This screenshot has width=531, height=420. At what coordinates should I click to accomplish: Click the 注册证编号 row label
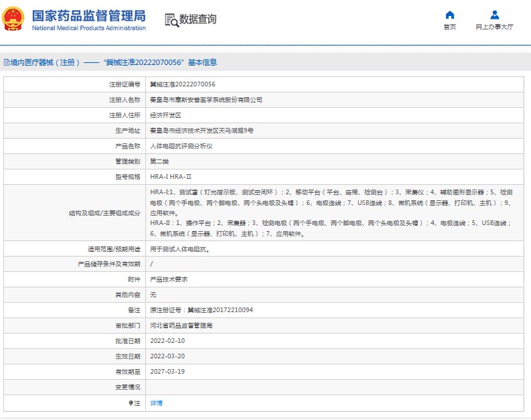coord(125,84)
